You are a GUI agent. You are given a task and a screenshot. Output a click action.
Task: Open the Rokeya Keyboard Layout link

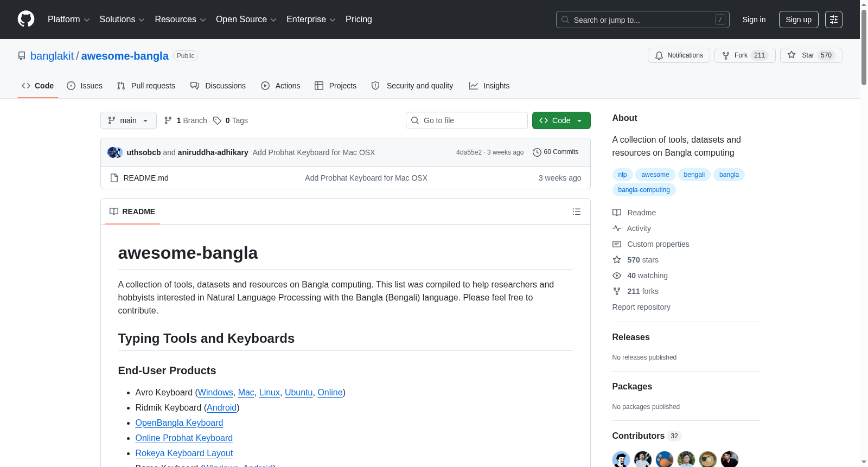(x=184, y=453)
